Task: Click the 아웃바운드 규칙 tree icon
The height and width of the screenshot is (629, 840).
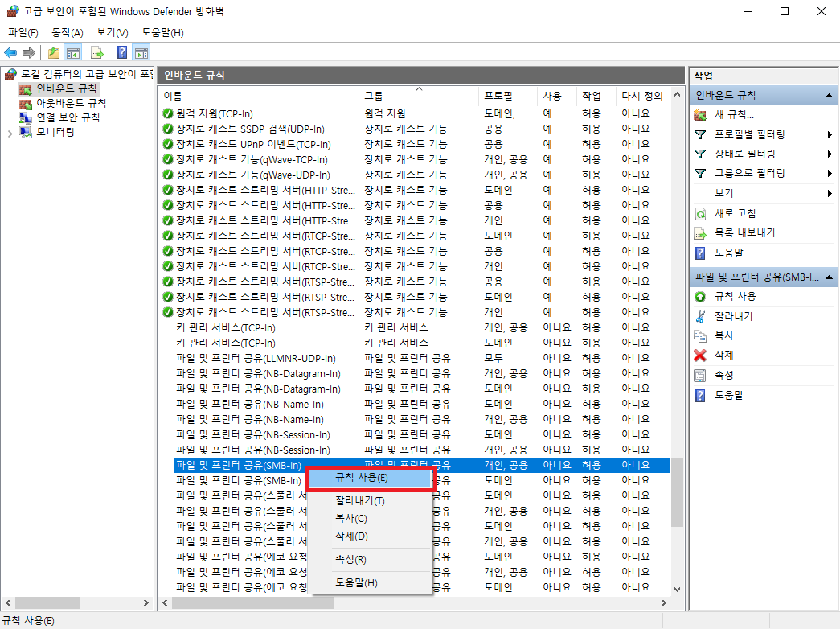Action: pyautogui.click(x=26, y=103)
